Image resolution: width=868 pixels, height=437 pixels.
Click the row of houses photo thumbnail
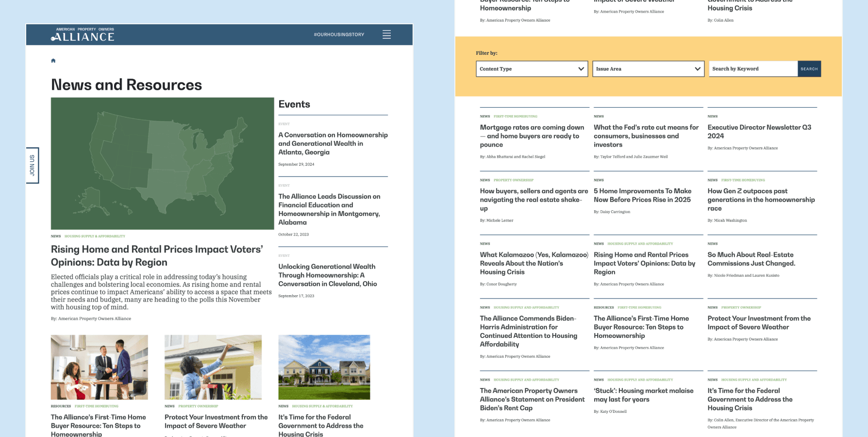(324, 367)
